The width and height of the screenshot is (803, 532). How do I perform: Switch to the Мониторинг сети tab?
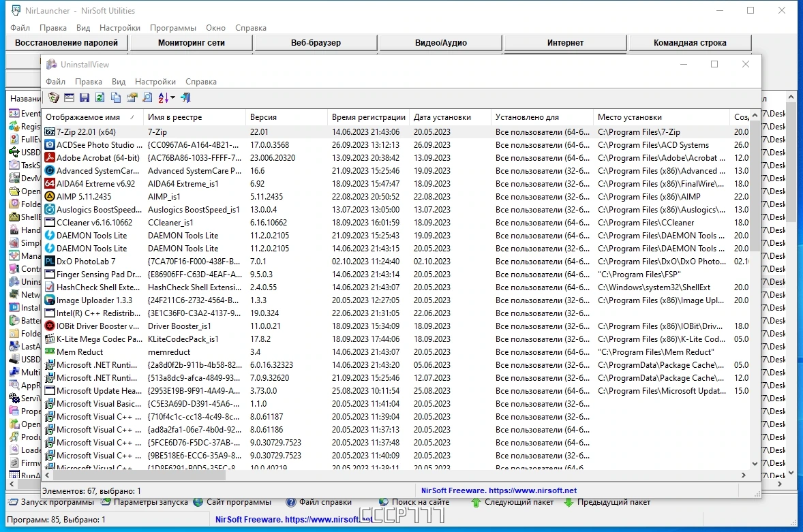pos(191,43)
